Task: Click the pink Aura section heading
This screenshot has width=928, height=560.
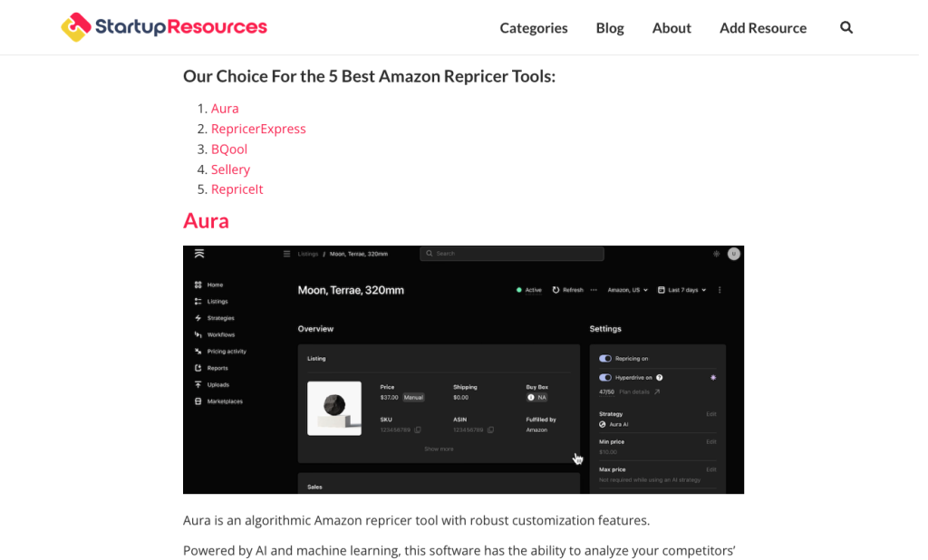Action: pyautogui.click(x=206, y=221)
